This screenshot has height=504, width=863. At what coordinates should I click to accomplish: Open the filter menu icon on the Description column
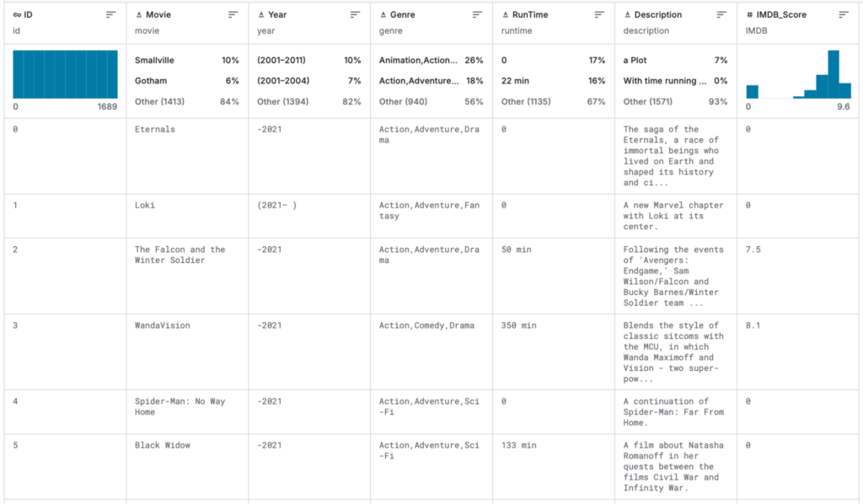point(720,13)
